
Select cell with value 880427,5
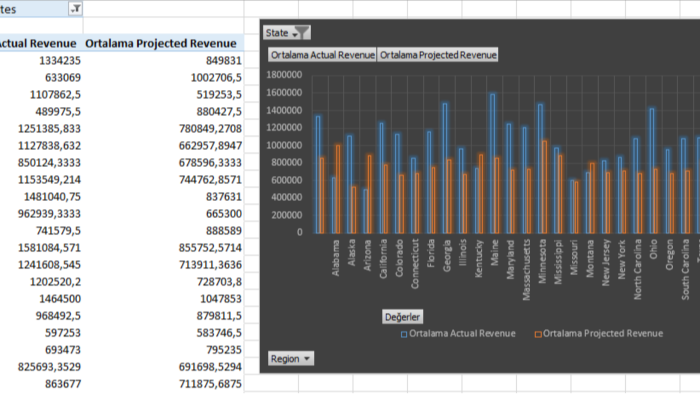163,111
